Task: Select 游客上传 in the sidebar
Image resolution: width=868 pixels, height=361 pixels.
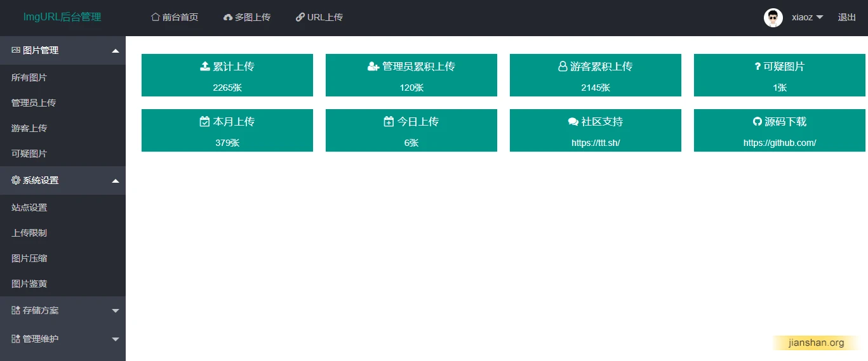Action: [29, 128]
